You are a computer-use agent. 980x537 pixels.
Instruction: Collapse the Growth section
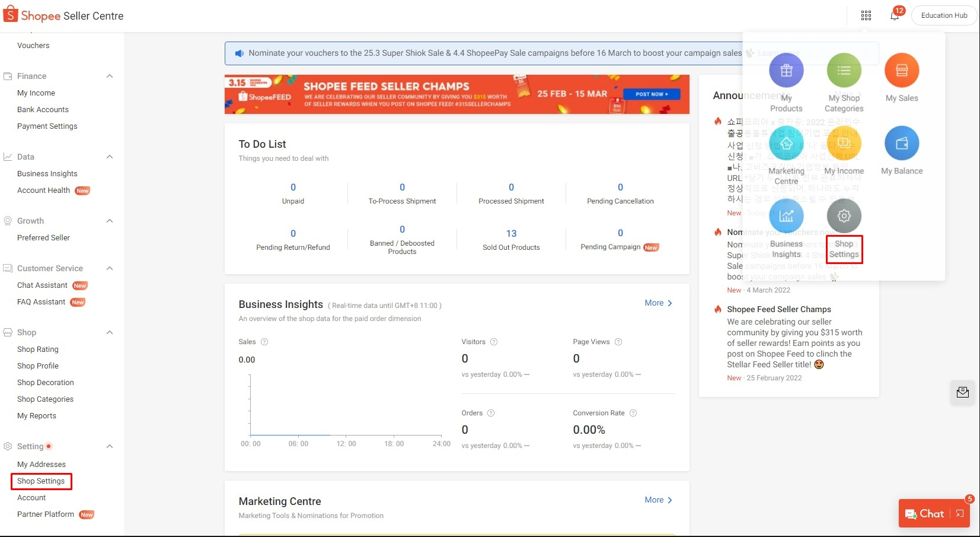click(110, 221)
